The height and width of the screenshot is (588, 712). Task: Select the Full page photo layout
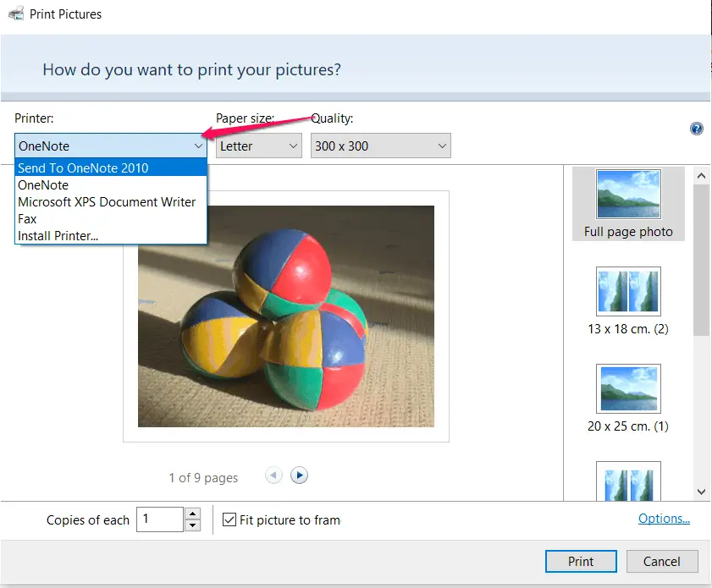click(x=628, y=204)
